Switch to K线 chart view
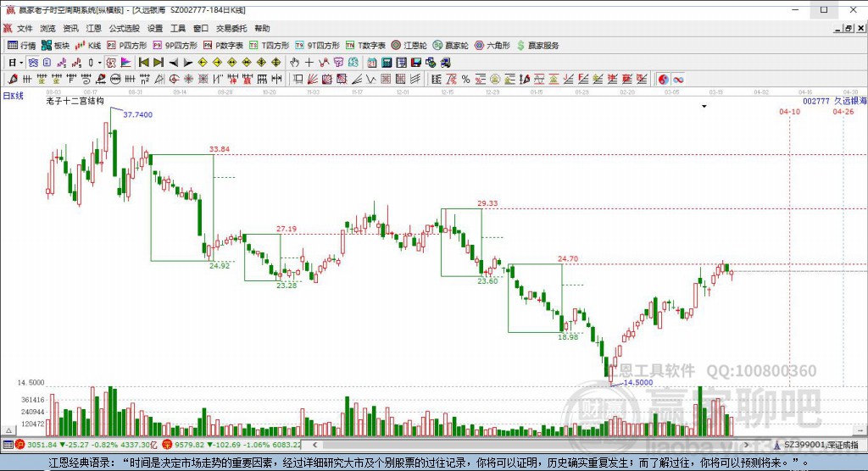 click(x=88, y=46)
